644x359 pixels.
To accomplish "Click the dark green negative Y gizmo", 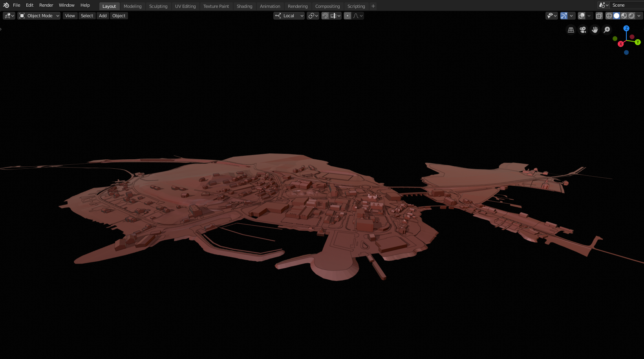I will [615, 39].
